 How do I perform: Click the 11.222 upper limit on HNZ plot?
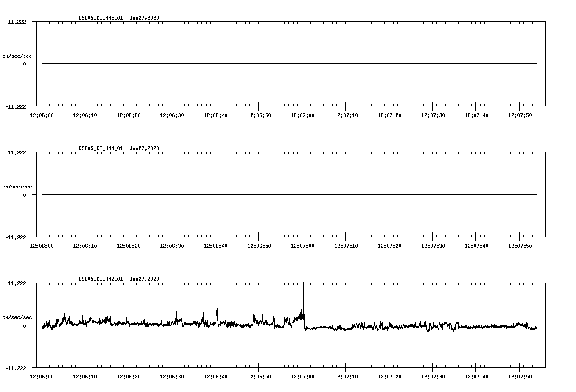click(17, 283)
